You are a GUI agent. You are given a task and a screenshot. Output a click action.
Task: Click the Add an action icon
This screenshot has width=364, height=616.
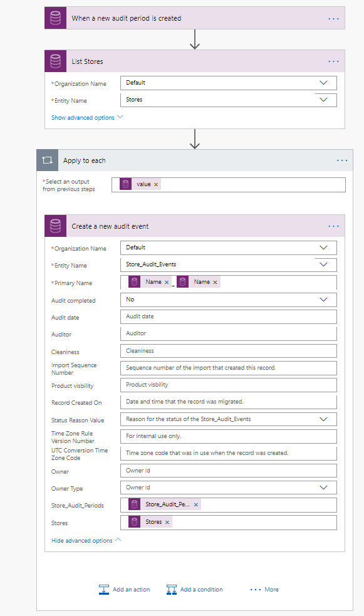click(x=104, y=589)
